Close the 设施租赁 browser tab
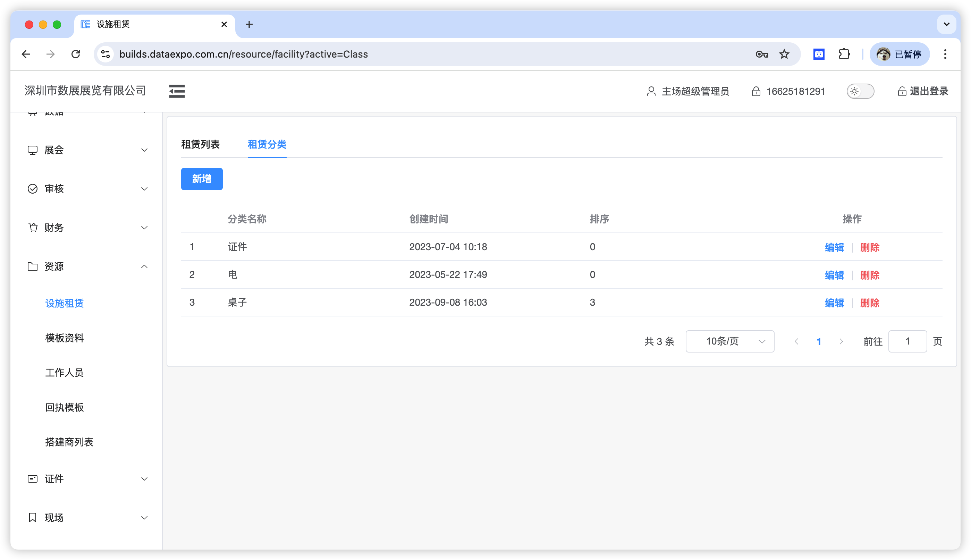Image resolution: width=971 pixels, height=560 pixels. [224, 24]
